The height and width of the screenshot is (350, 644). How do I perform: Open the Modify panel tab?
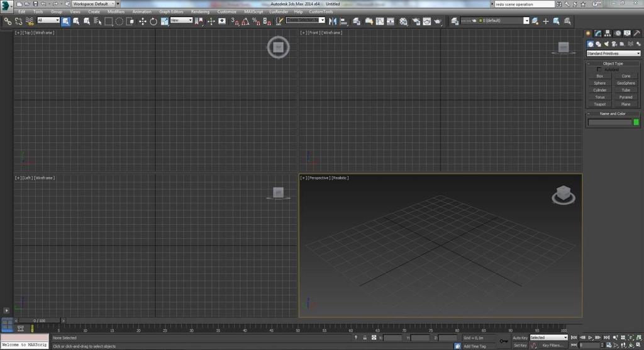[598, 33]
